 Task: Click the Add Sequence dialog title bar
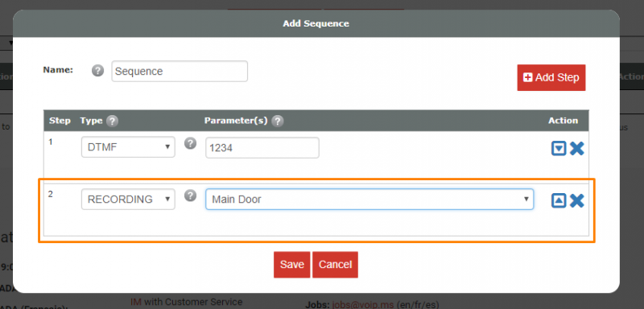click(316, 24)
